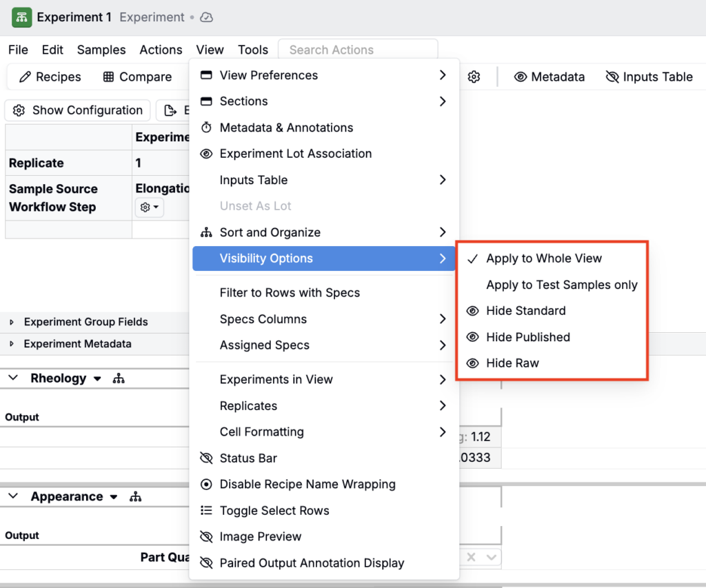Open the Sort and Organize submenu

pos(270,232)
